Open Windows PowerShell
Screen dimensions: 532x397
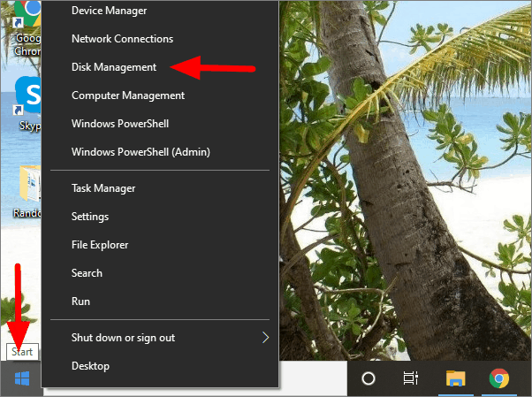[x=160, y=123]
